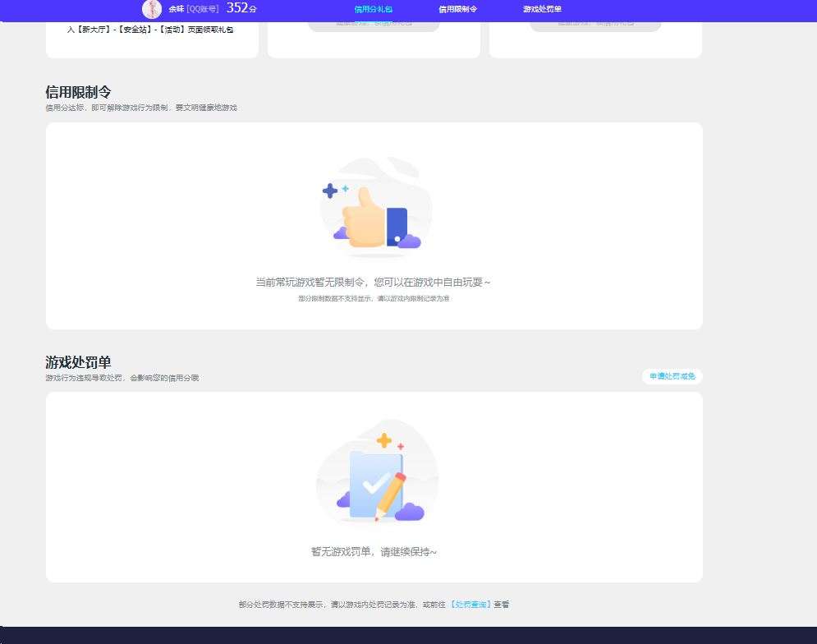Click the greyed button in the middle gift card
The height and width of the screenshot is (644, 817).
coord(374,25)
